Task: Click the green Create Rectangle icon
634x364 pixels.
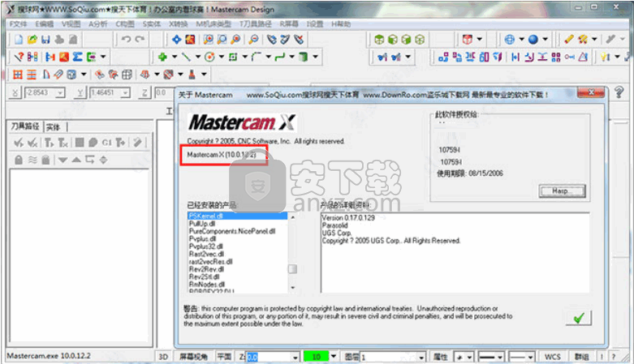Action: coord(233,57)
